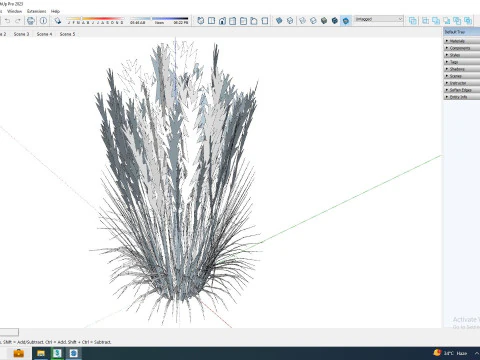The width and height of the screenshot is (480, 360).
Task: Select the Trim solid tool
Action: [457, 21]
